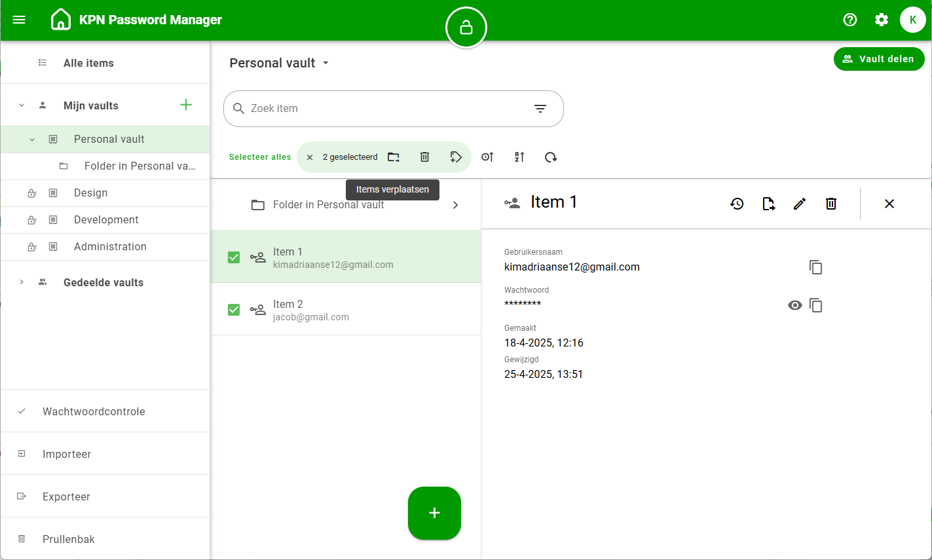Screen dimensions: 932x560
Task: Click Selecteer alles
Action: [260, 157]
